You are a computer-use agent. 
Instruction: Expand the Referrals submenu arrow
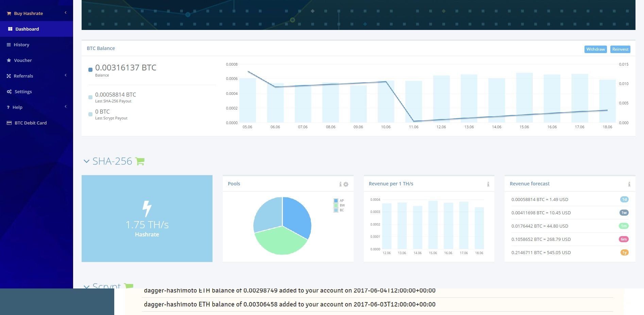[x=66, y=75]
